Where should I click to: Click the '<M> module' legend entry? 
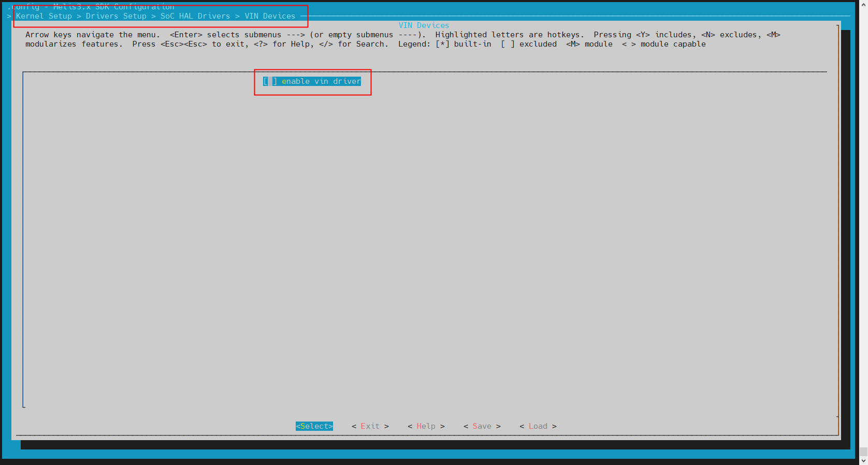[x=589, y=44]
